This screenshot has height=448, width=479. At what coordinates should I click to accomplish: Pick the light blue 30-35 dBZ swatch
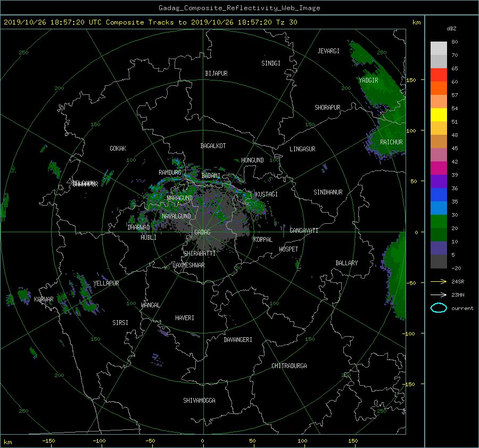coord(439,208)
